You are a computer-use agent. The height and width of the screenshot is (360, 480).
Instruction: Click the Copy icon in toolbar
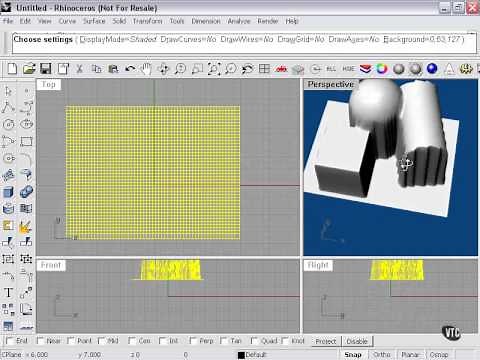(x=97, y=69)
